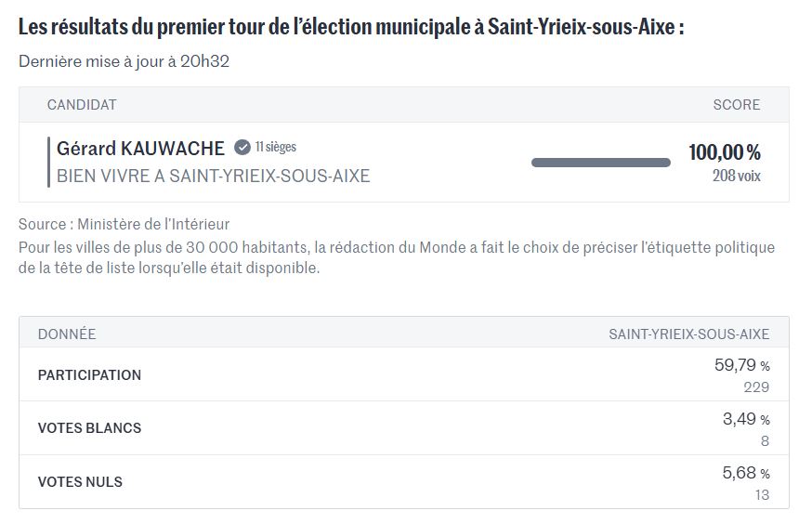Click the 100,00 % score value
The width and height of the screenshot is (812, 524).
point(724,152)
